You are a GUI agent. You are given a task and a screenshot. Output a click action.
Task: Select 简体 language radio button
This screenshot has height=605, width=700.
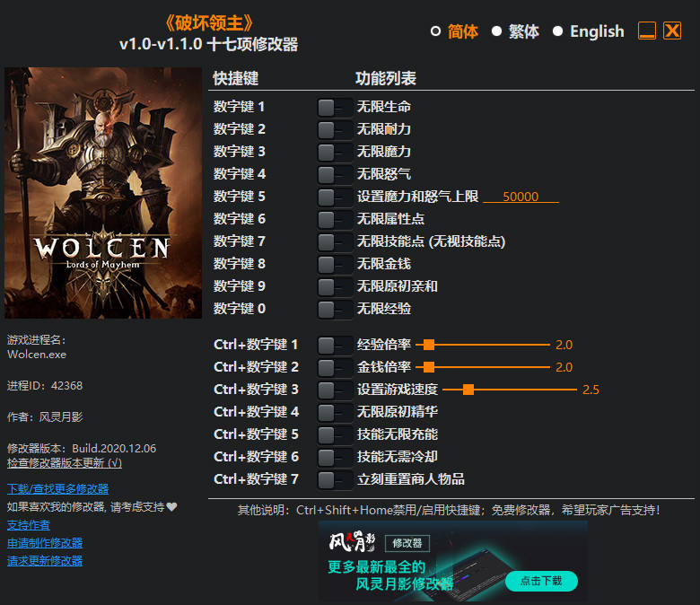click(436, 31)
